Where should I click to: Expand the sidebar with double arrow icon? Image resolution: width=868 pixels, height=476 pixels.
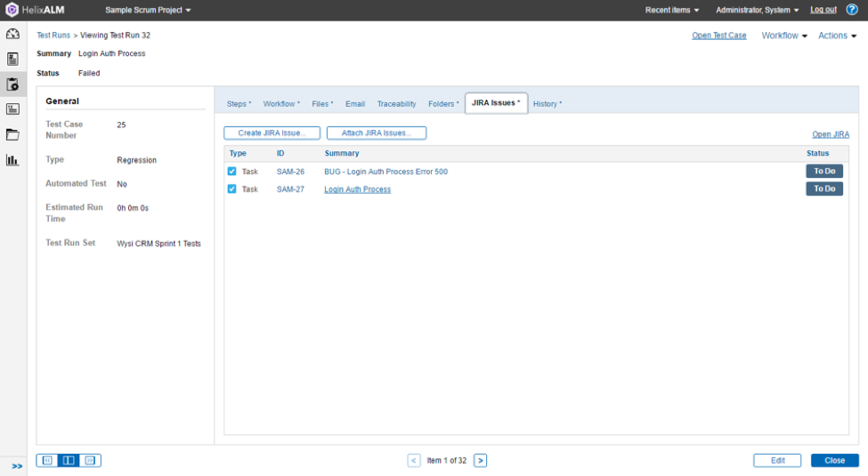pyautogui.click(x=17, y=466)
